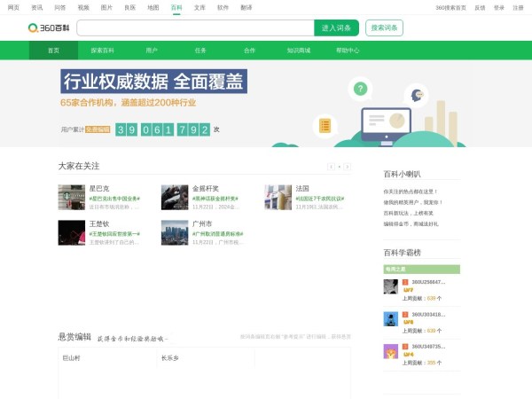Open the 金摇杆奖 thumbnail image
The image size is (532, 399).
(174, 197)
